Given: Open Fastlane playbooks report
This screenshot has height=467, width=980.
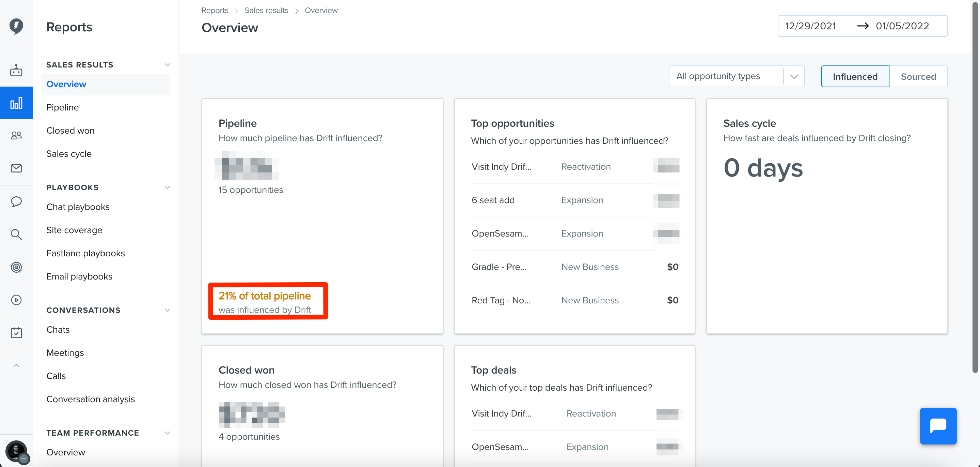Looking at the screenshot, I should 85,253.
